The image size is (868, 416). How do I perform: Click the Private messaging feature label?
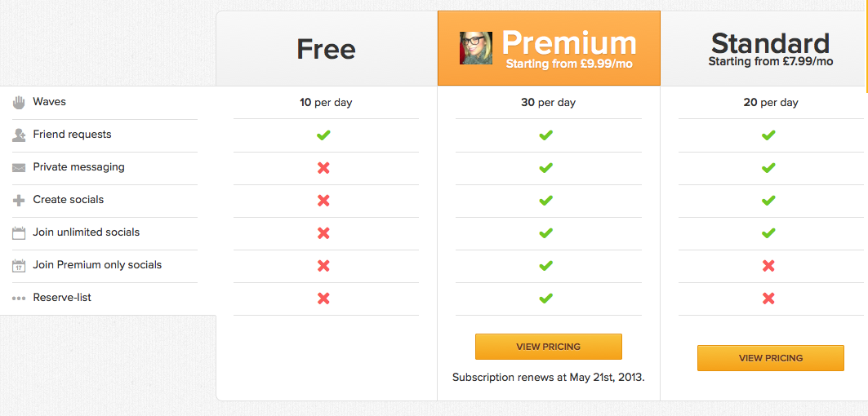tap(78, 167)
